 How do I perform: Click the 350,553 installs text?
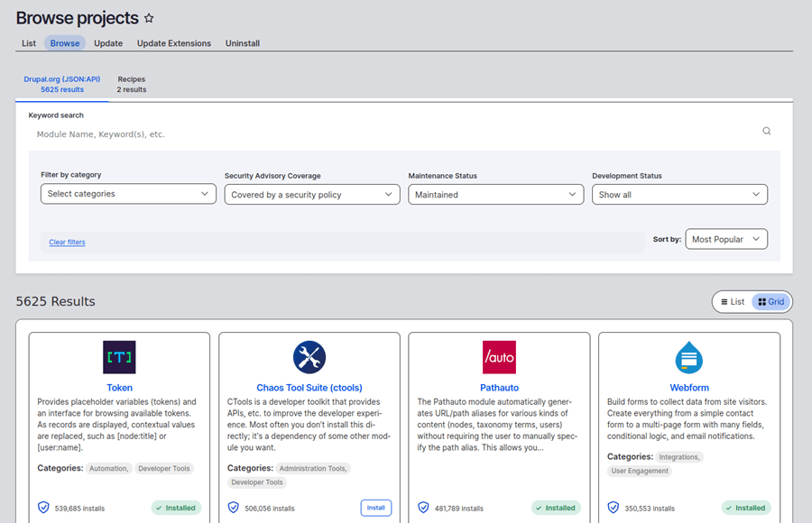click(x=650, y=509)
